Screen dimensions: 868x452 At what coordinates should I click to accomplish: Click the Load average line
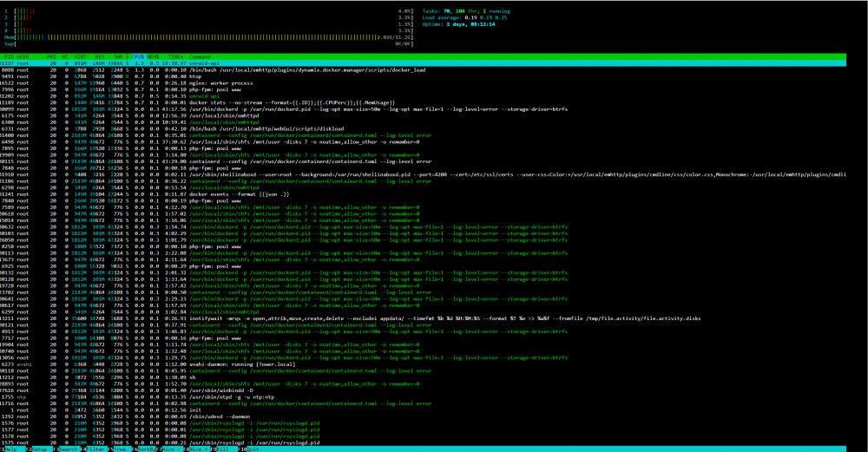(464, 17)
